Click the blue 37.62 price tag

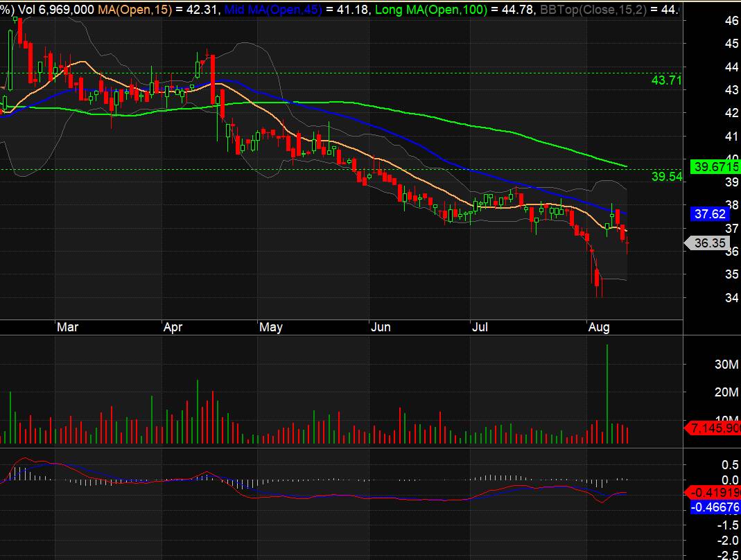(x=709, y=214)
